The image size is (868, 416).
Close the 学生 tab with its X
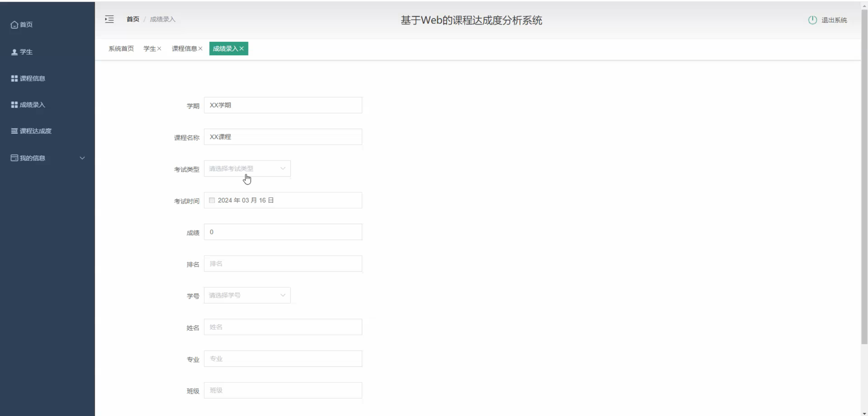159,49
